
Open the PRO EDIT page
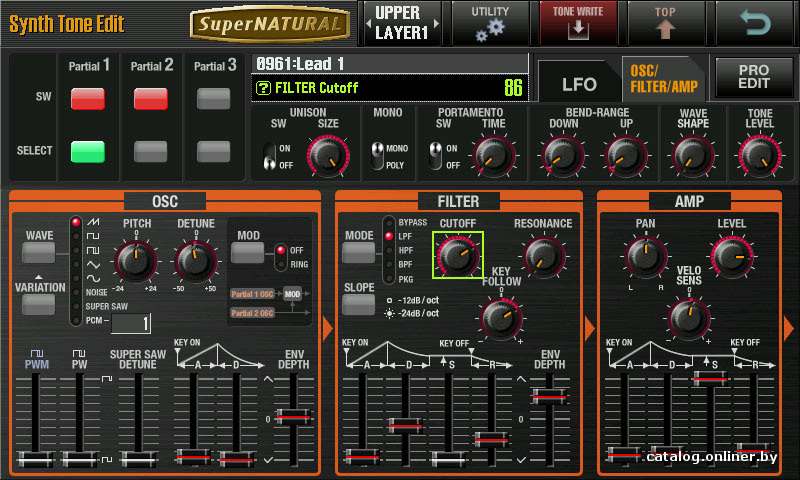tap(754, 78)
